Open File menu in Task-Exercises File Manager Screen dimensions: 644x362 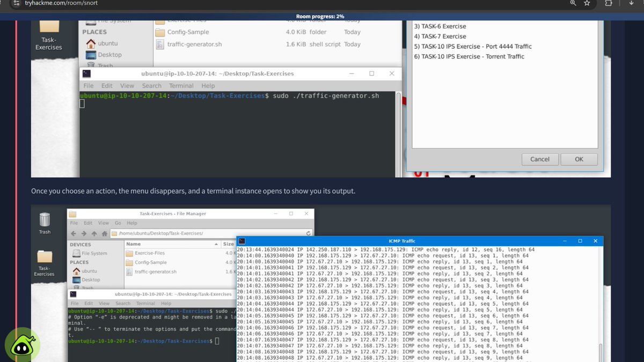(74, 223)
